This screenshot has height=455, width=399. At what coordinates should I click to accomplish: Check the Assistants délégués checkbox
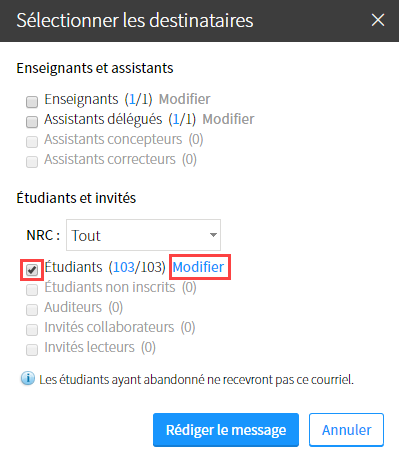click(x=32, y=122)
